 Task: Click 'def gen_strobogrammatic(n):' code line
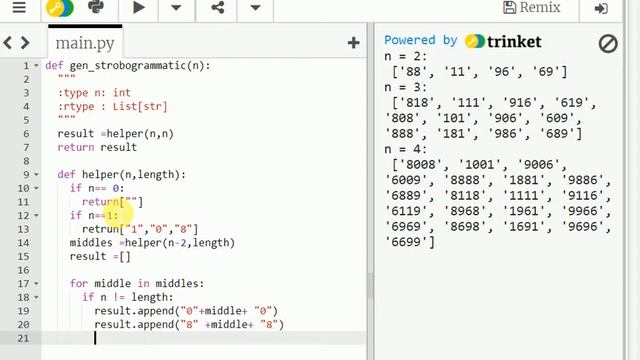point(128,66)
